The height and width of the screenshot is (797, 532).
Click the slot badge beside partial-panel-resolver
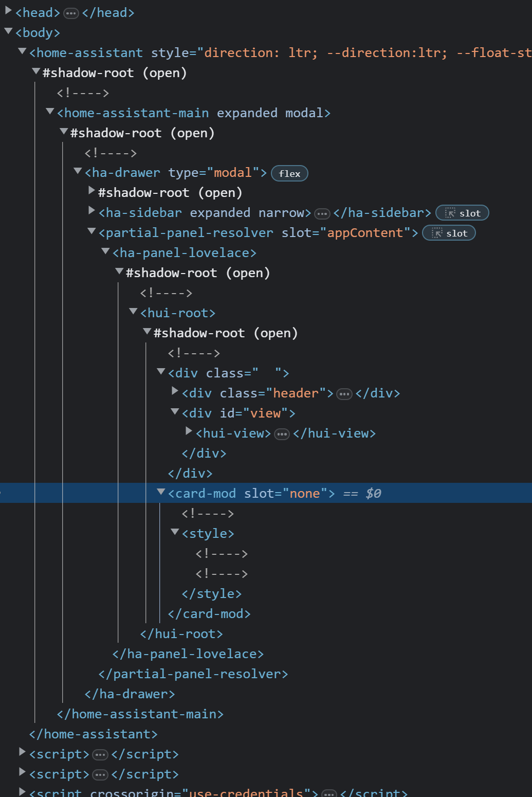tap(449, 233)
